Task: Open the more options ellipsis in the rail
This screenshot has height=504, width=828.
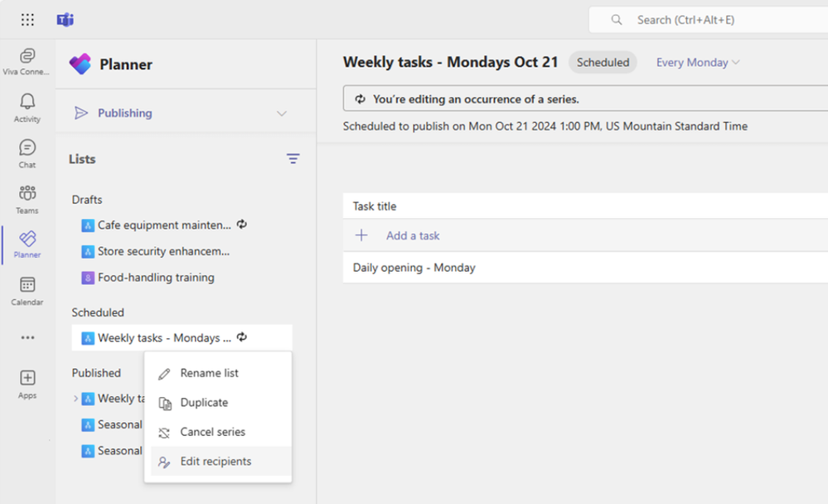Action: (x=26, y=337)
